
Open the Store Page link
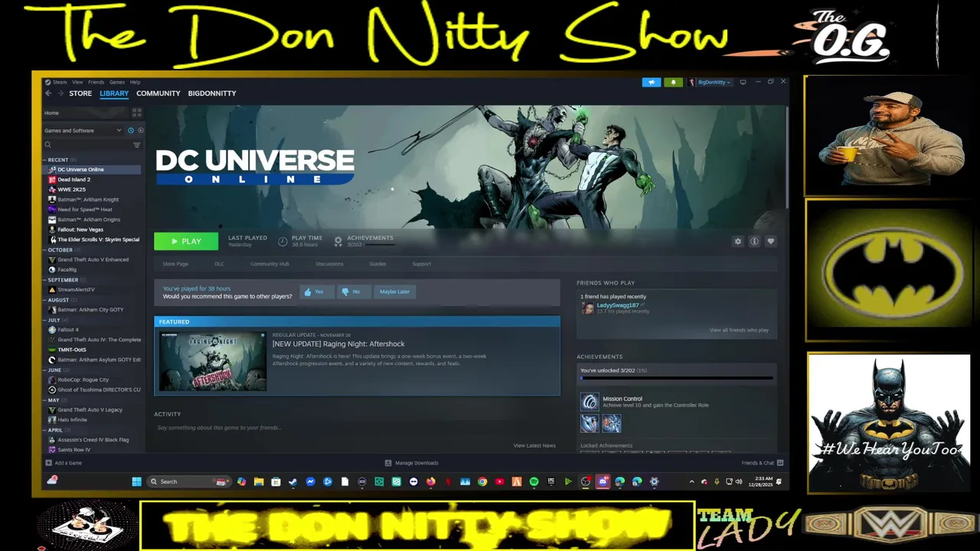pos(175,264)
